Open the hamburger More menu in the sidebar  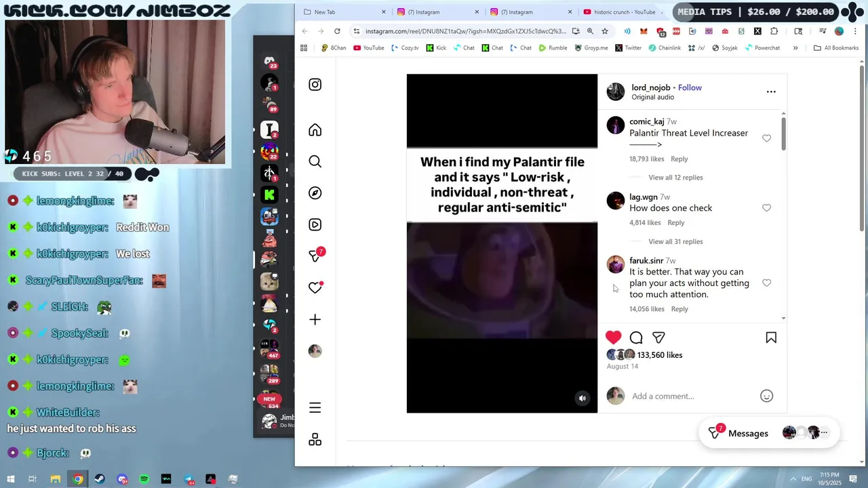coord(315,407)
